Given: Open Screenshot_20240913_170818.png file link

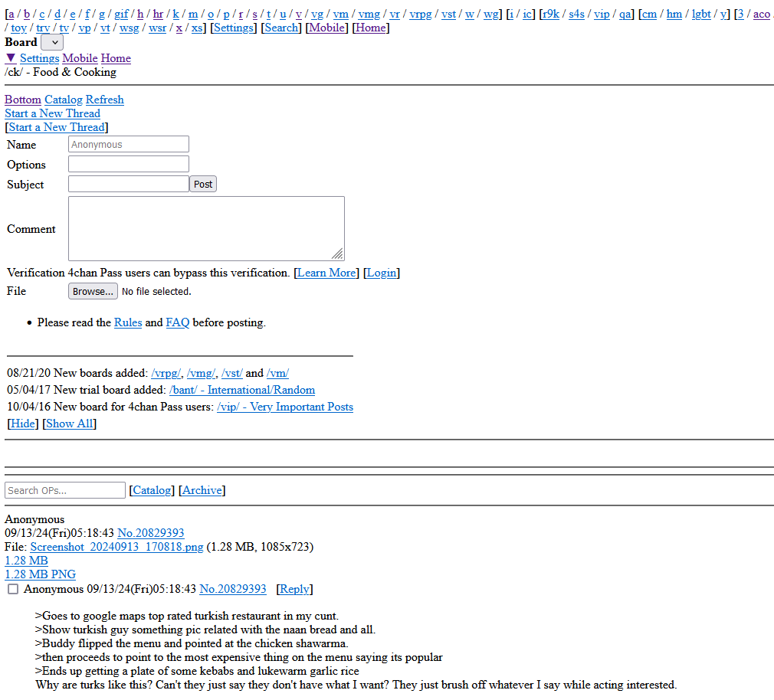Looking at the screenshot, I should 116,547.
